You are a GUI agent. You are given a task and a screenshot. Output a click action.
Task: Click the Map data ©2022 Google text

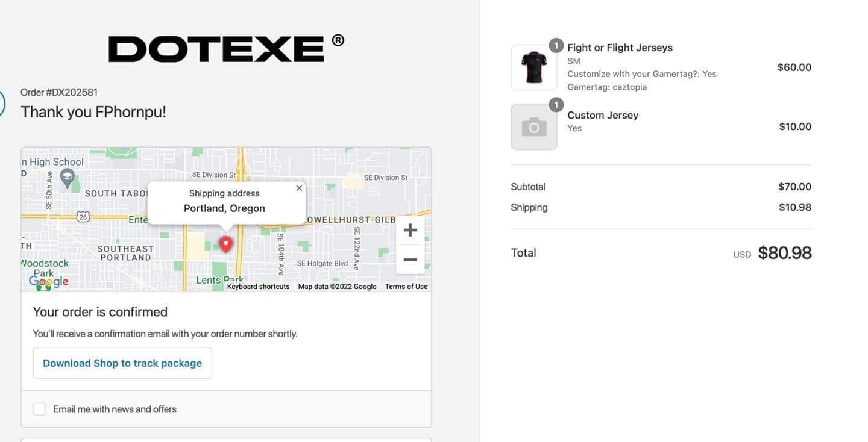pos(337,287)
